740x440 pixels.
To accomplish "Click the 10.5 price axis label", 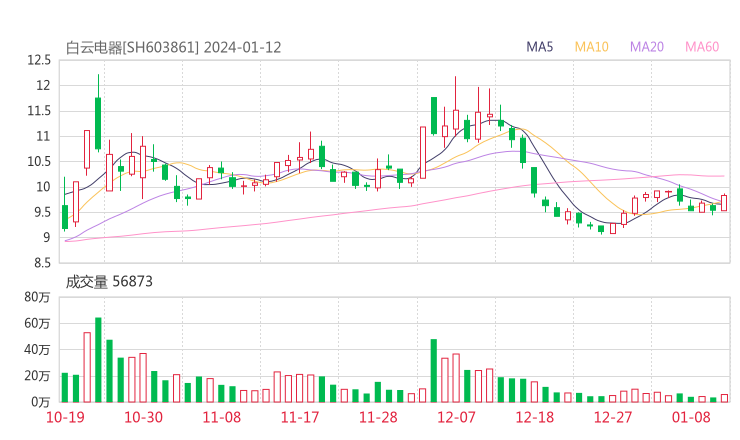I will click(x=39, y=162).
